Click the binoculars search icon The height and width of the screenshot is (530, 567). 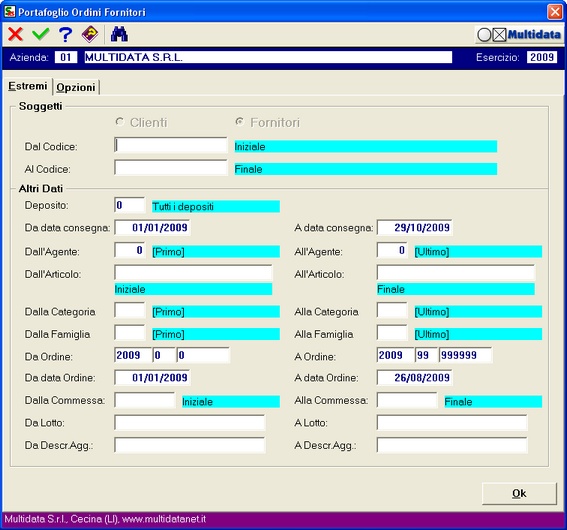119,34
